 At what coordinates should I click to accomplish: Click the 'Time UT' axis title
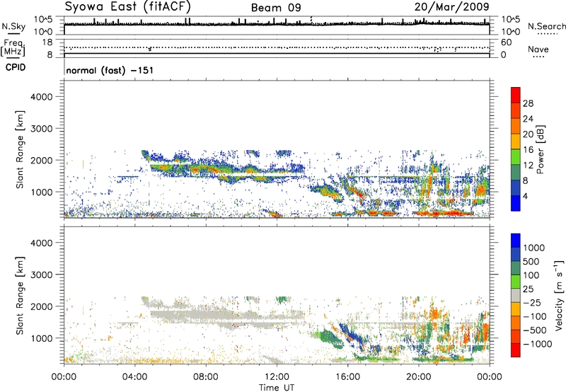click(x=277, y=388)
